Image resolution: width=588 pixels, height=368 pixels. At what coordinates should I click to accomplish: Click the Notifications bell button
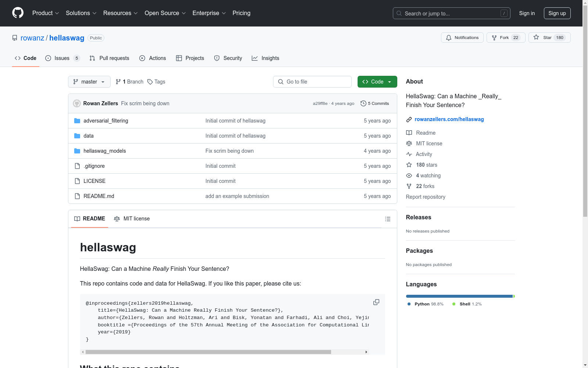click(462, 38)
